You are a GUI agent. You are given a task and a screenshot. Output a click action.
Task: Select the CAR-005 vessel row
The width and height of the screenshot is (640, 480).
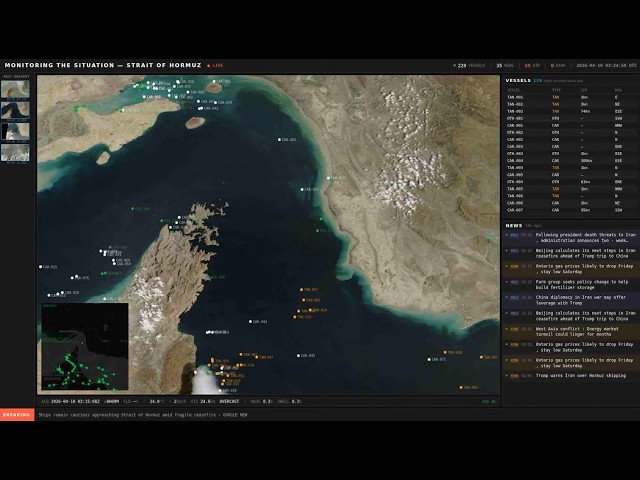[x=571, y=175]
